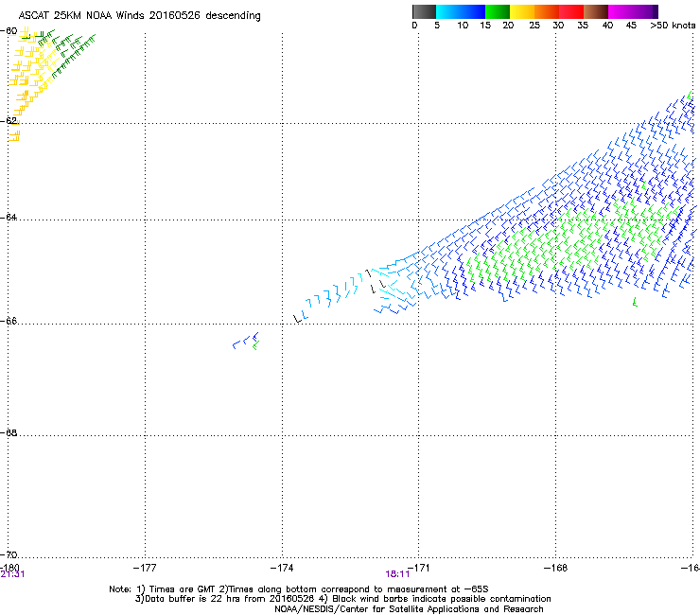Click the NOAA/NESDIS Center for Satellite Applications credit

tap(409, 609)
